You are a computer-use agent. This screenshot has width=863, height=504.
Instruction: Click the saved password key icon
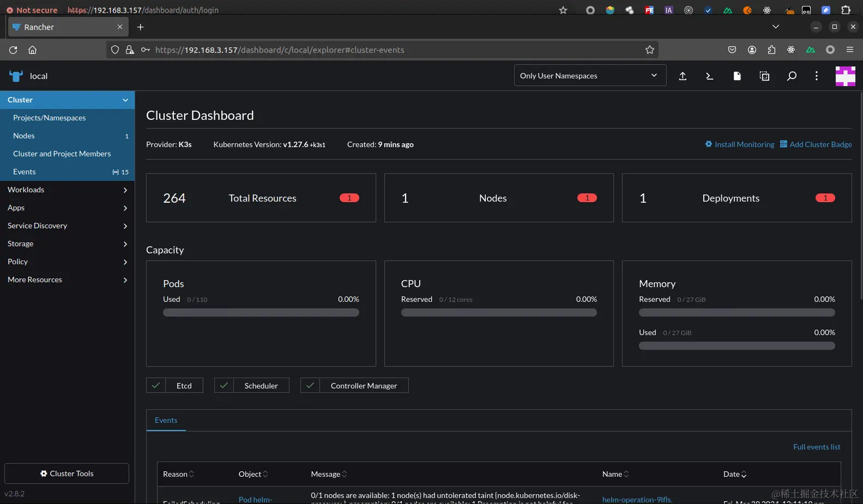coord(146,50)
